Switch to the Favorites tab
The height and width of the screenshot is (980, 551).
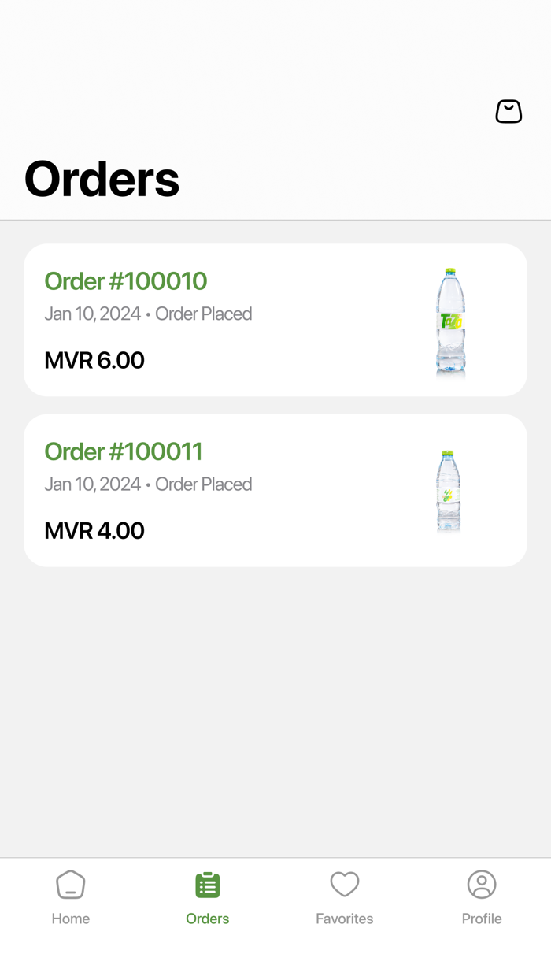(344, 896)
